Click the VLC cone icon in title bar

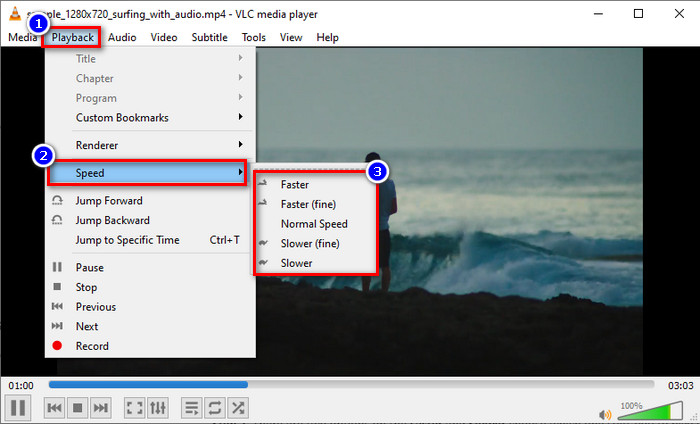(15, 13)
